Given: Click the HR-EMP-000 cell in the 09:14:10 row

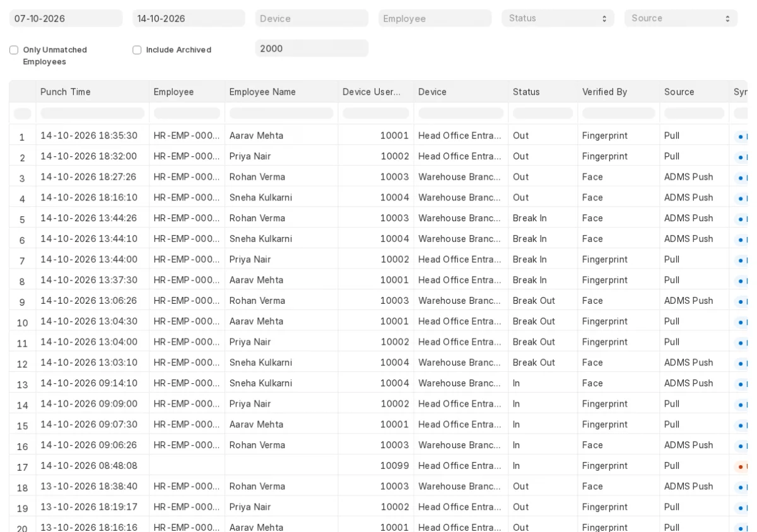Looking at the screenshot, I should tap(187, 383).
